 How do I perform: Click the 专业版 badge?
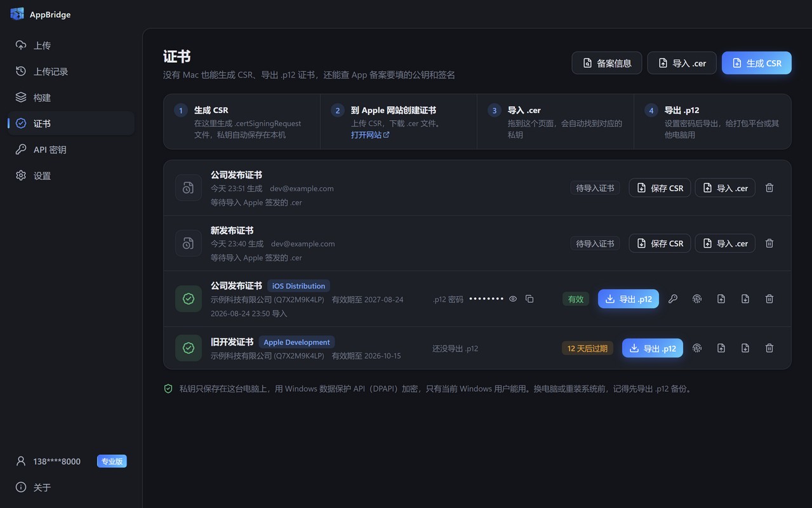tap(112, 462)
